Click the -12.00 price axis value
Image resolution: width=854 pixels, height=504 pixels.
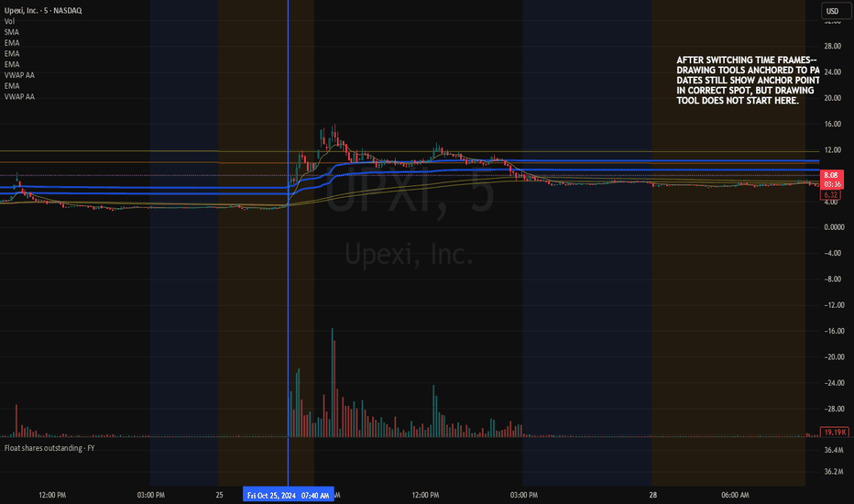point(834,305)
